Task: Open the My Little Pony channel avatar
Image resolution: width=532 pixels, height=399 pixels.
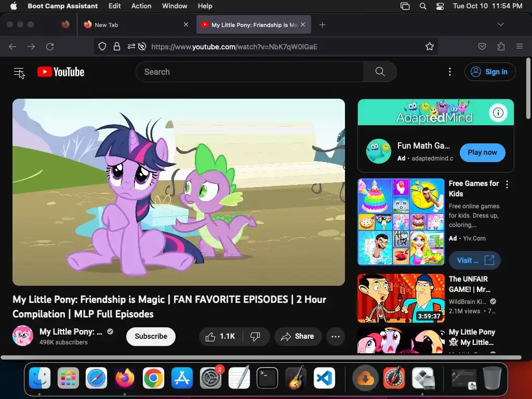Action: pyautogui.click(x=23, y=336)
